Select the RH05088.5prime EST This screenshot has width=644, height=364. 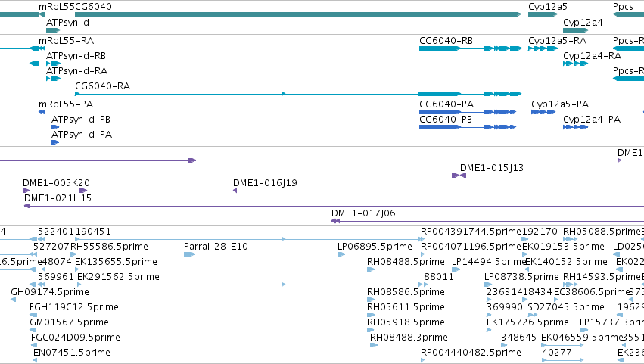click(569, 239)
